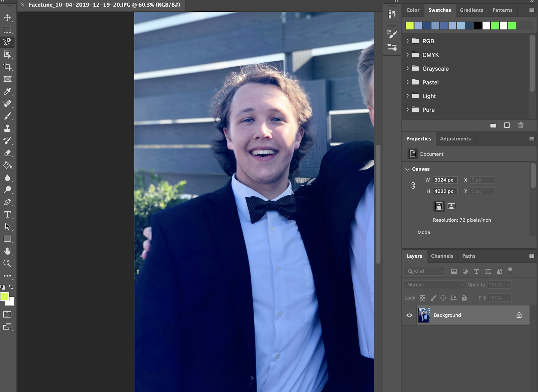
Task: Swap foreground and background colors
Action: [11, 287]
